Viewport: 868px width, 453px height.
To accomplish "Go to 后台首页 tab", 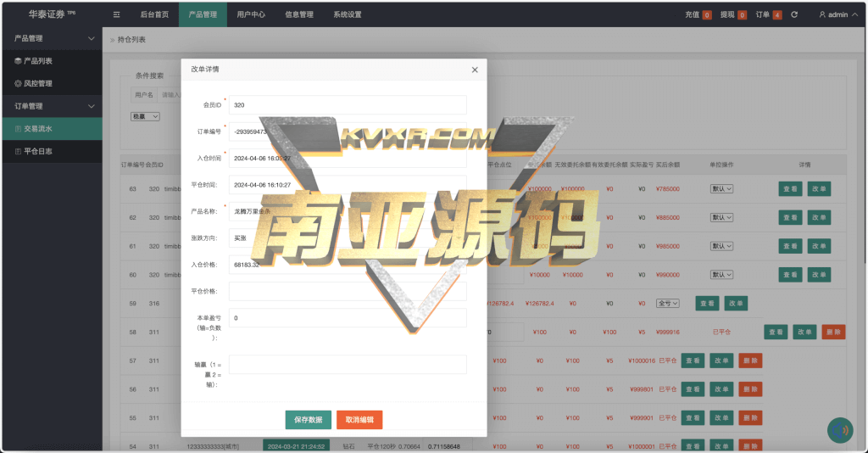I will point(154,14).
